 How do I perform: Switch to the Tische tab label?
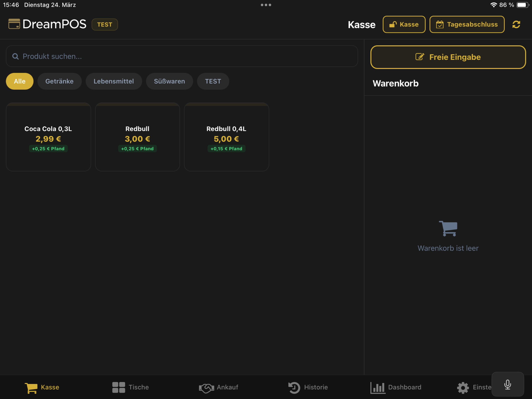point(139,387)
